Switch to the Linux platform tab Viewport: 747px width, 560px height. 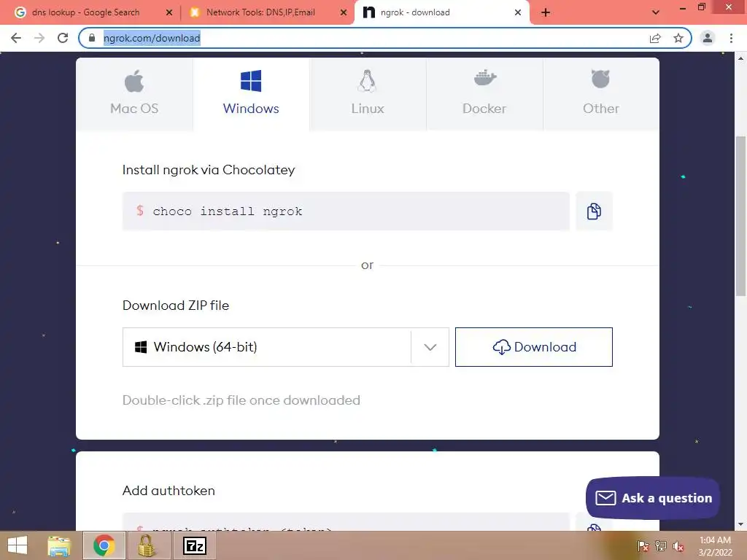(x=368, y=94)
